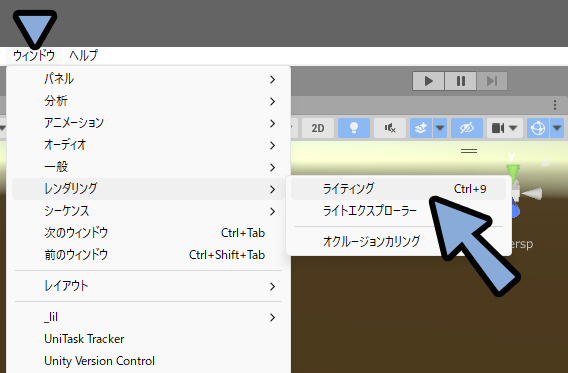Expand the オーディオ submenu

pos(148,145)
